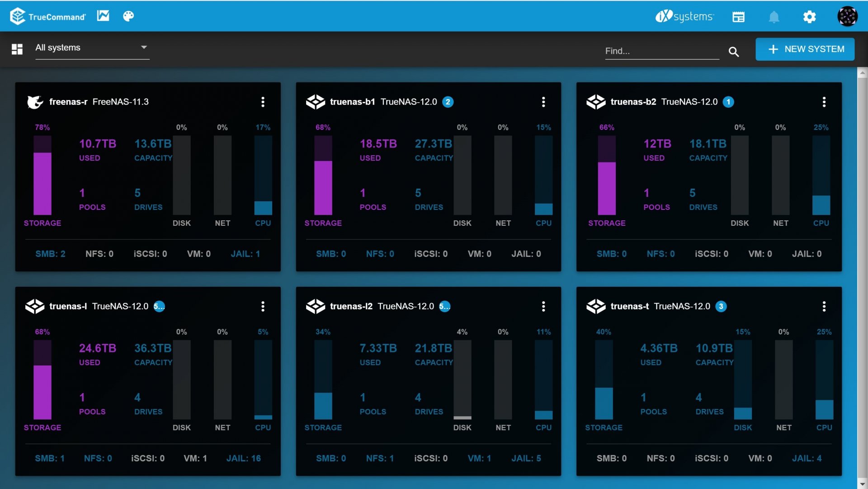Click the truenas-l2 alert count badge

445,306
